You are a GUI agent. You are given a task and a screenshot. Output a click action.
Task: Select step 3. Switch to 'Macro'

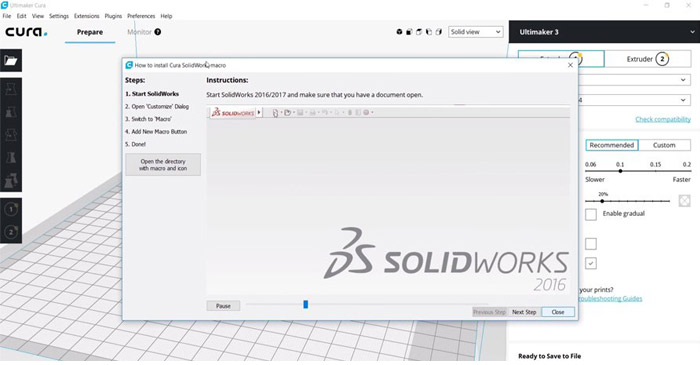pyautogui.click(x=148, y=119)
